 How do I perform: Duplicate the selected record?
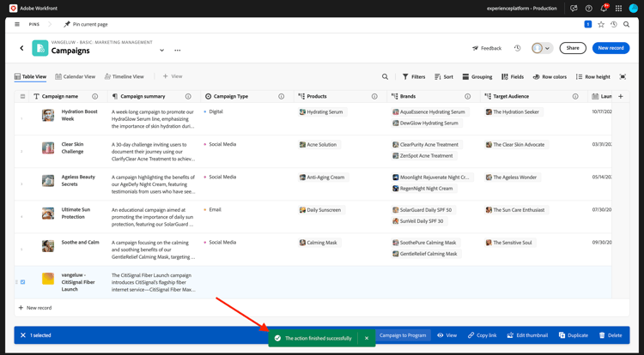point(574,335)
